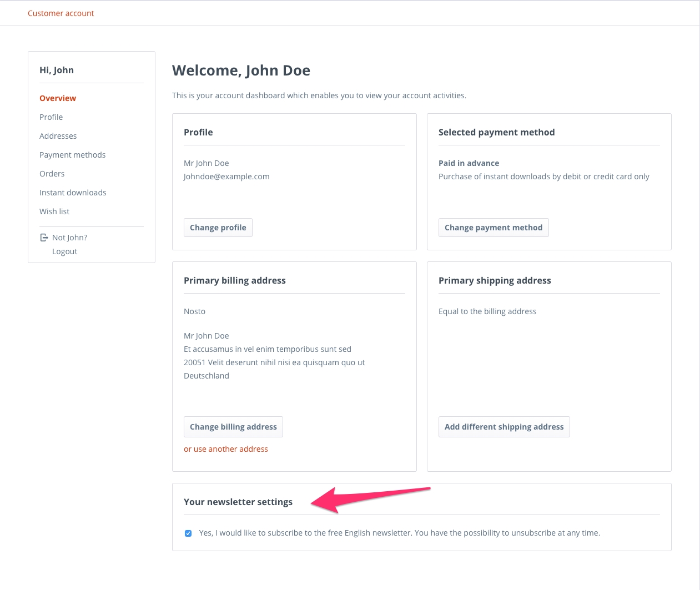Screen dimensions: 700x590
Task: Click the newsletter subscription label text
Action: pyautogui.click(x=399, y=533)
